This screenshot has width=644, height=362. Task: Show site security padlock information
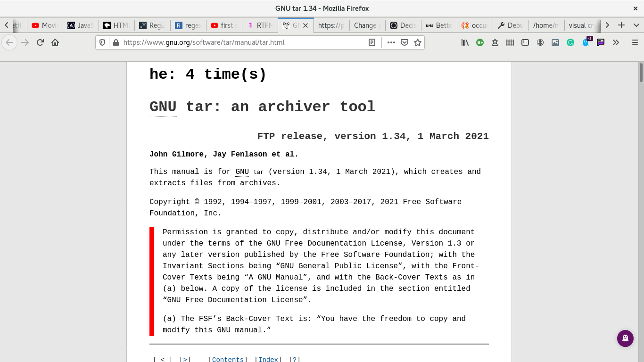pos(116,42)
